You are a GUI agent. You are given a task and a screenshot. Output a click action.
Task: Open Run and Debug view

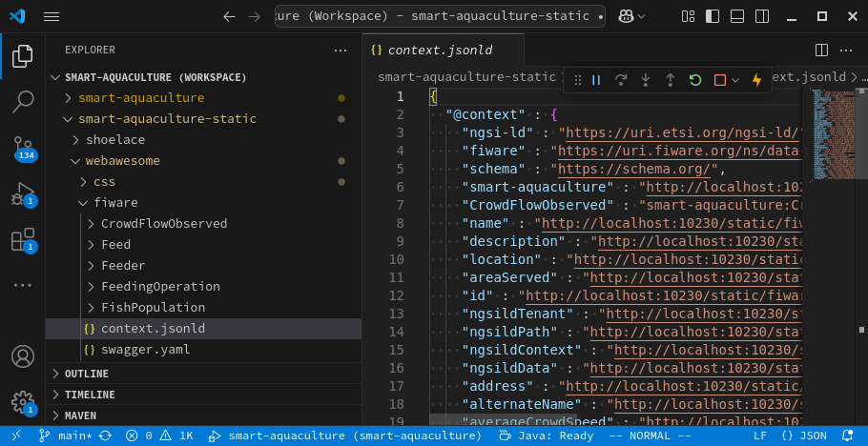point(23,193)
